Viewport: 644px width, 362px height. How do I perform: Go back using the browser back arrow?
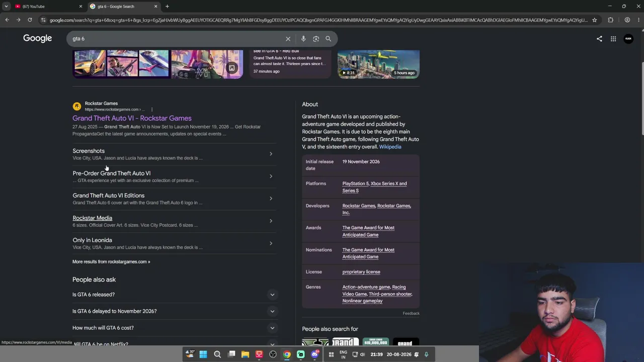(x=7, y=20)
